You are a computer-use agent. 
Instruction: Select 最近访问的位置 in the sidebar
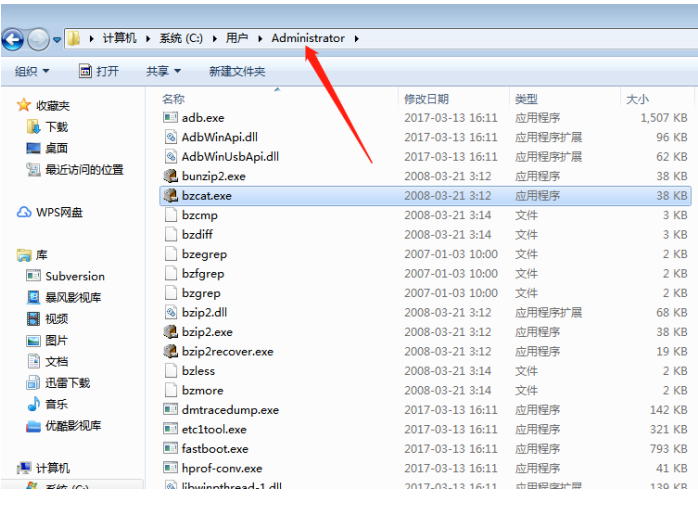pos(84,170)
